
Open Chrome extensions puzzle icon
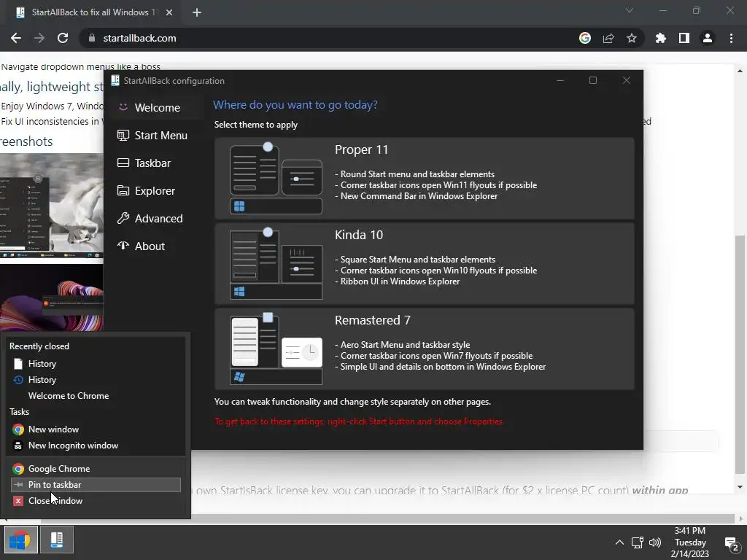click(x=660, y=38)
